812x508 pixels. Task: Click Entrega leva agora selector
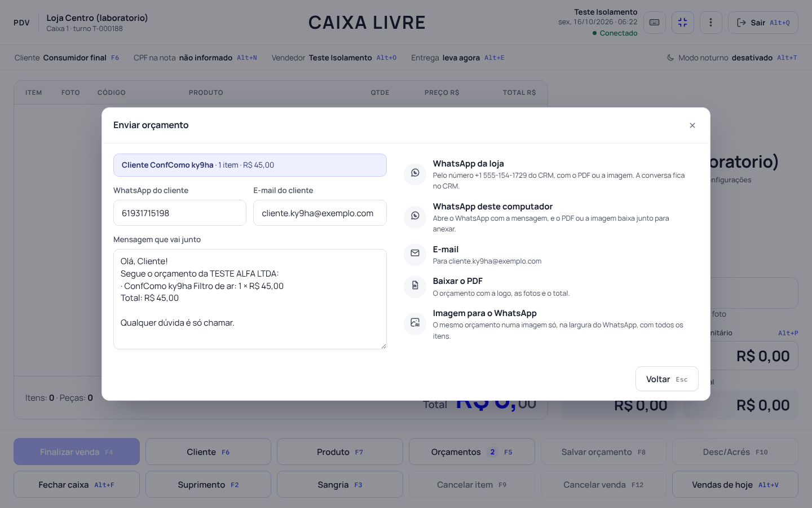click(458, 58)
